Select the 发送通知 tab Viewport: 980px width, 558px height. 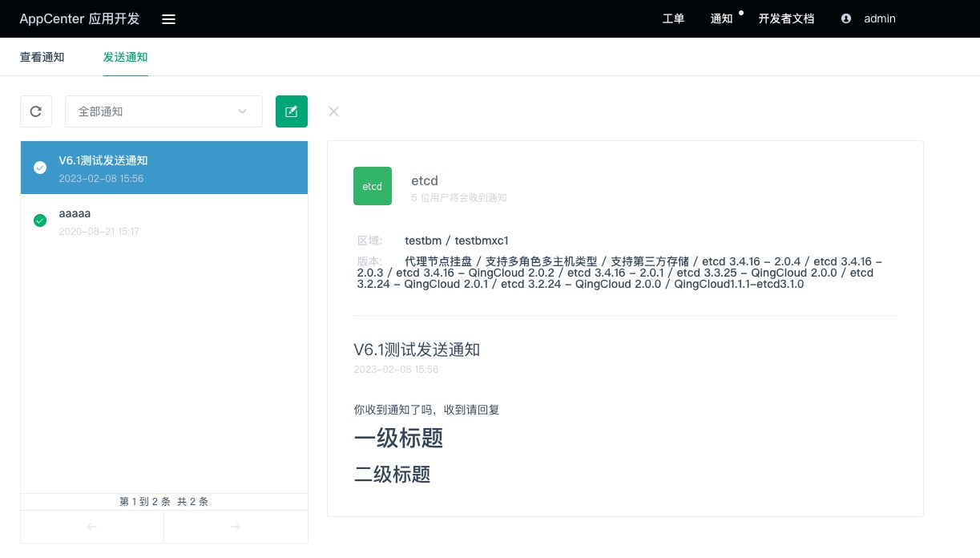click(x=126, y=57)
